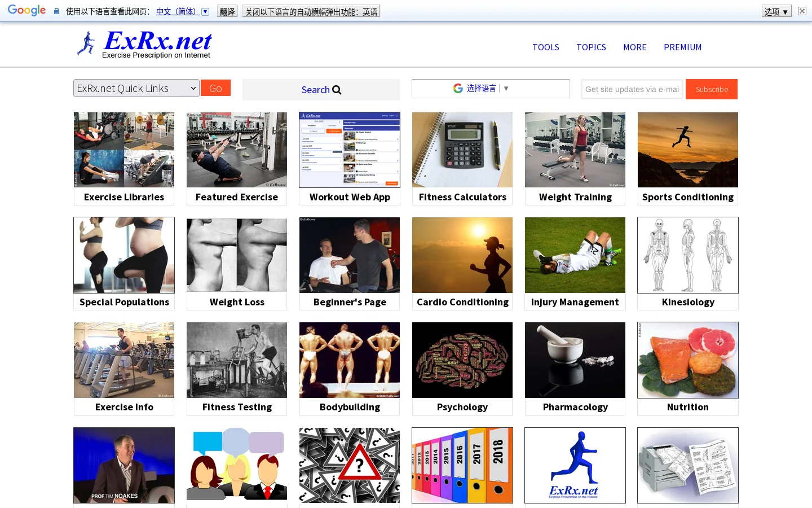
Task: Open the Injury Management soccer player image
Action: [x=575, y=255]
